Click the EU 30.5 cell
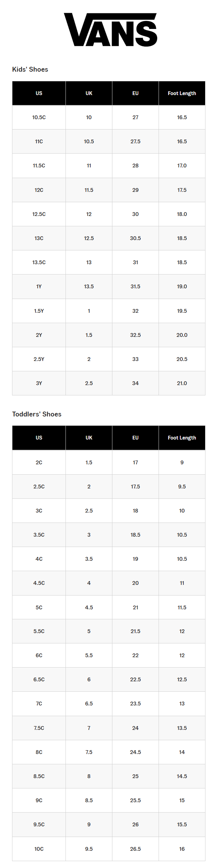The image size is (222, 868). (135, 238)
